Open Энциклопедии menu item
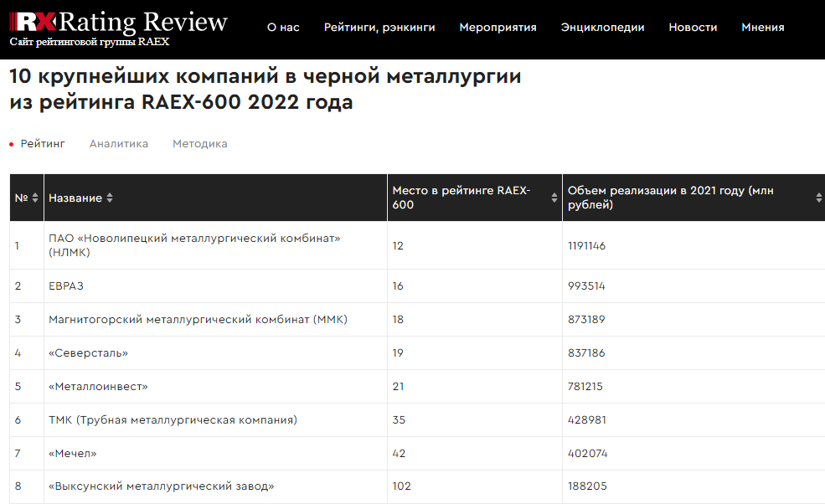Screen dimensions: 825x504 (602, 28)
